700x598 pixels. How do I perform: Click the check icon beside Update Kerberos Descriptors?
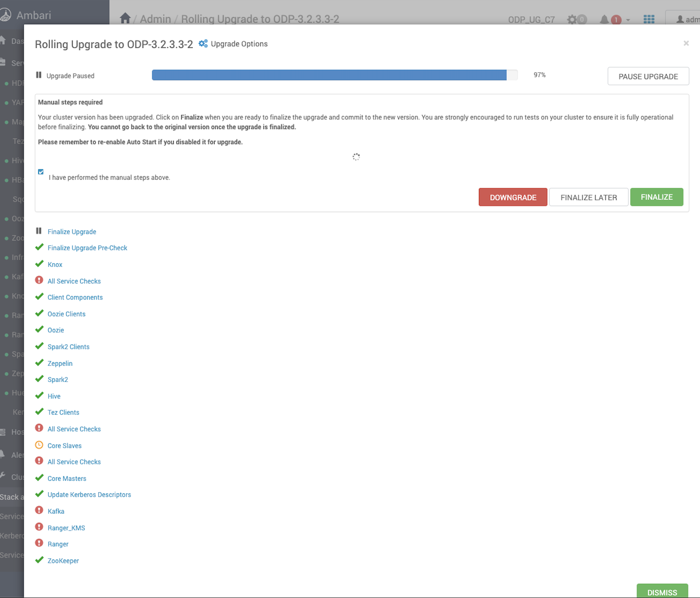[x=39, y=494]
